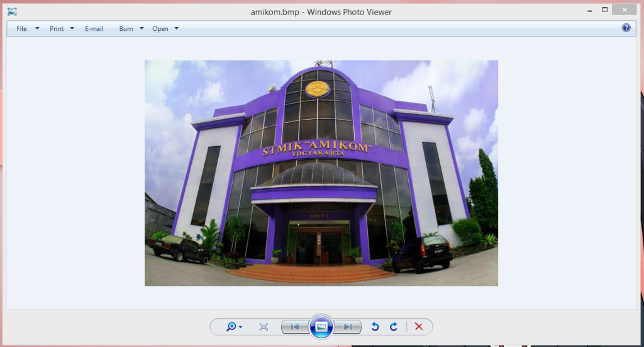Expand the Print dropdown arrow
The height and width of the screenshot is (347, 644).
(72, 28)
